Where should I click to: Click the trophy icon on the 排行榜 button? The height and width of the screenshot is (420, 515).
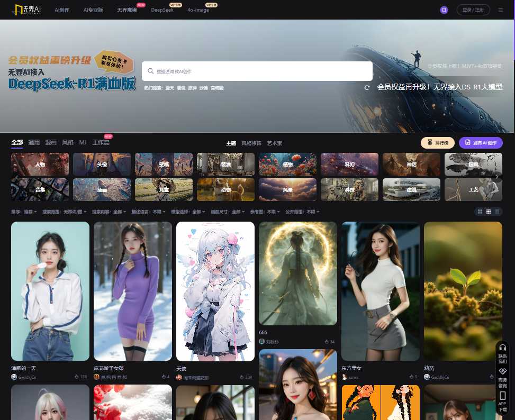(x=429, y=143)
